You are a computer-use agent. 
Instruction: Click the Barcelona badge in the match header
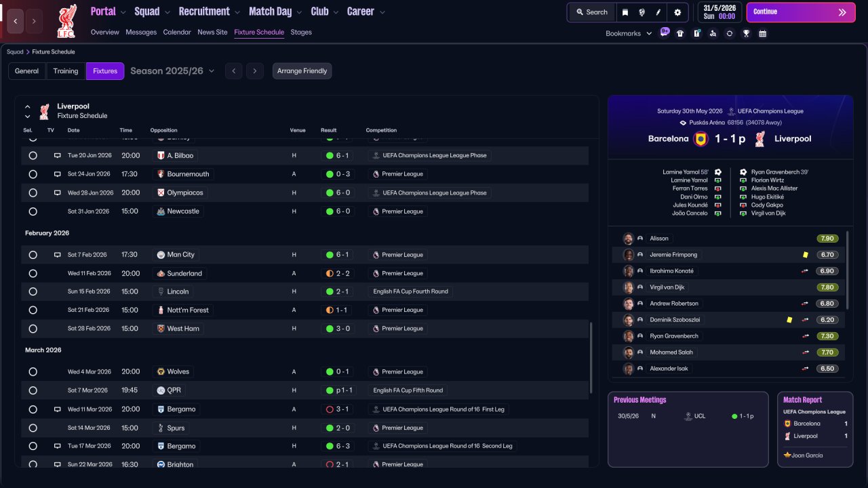click(701, 139)
